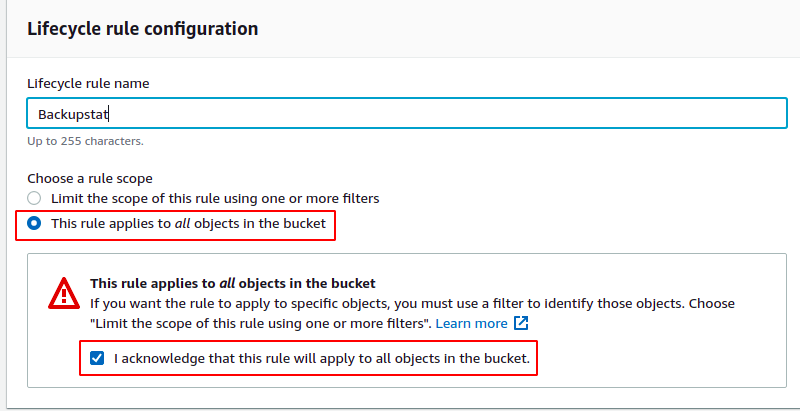This screenshot has width=800, height=411.
Task: Click the bold warning title in alert box
Action: coord(233,283)
